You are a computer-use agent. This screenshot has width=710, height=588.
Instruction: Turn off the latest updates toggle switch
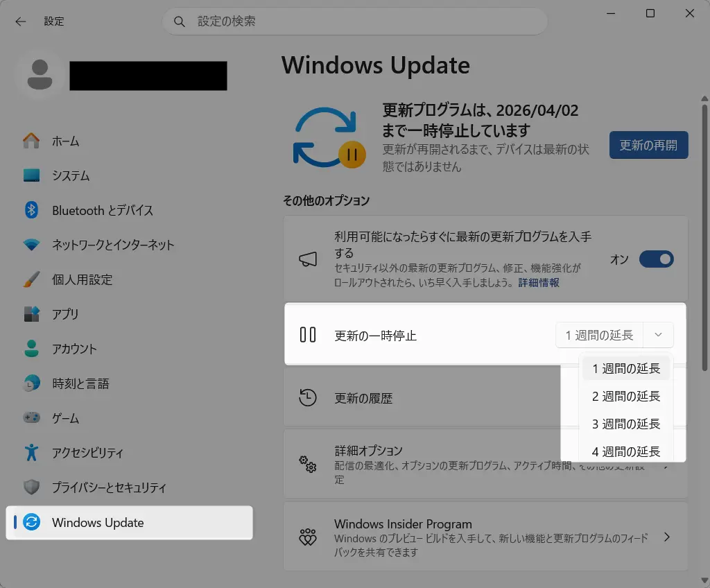[656, 259]
